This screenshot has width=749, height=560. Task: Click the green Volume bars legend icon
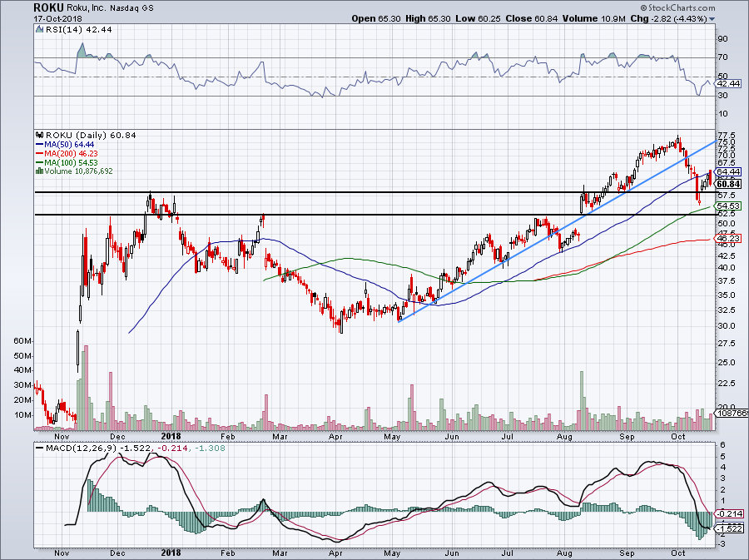(x=39, y=171)
